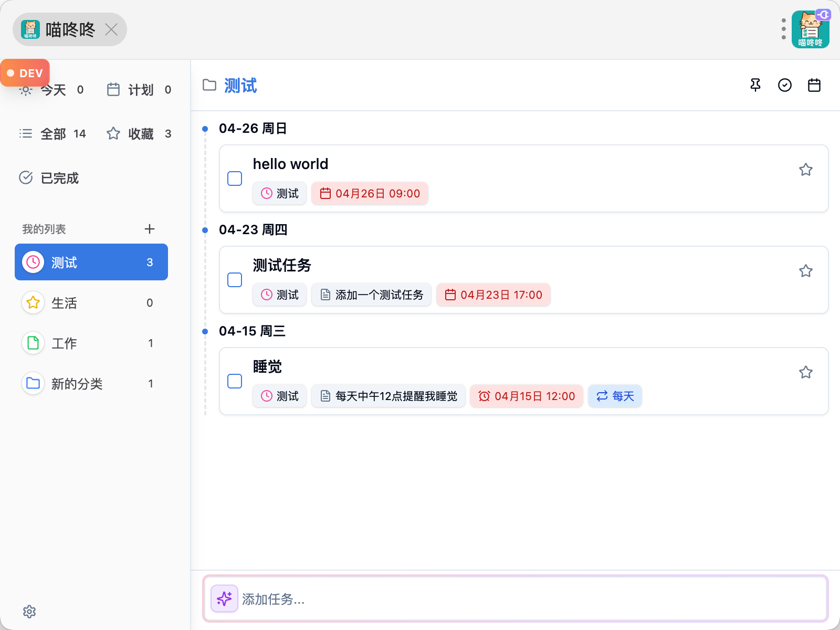This screenshot has height=630, width=840.
Task: Open 收藏 favorites view
Action: (x=139, y=134)
